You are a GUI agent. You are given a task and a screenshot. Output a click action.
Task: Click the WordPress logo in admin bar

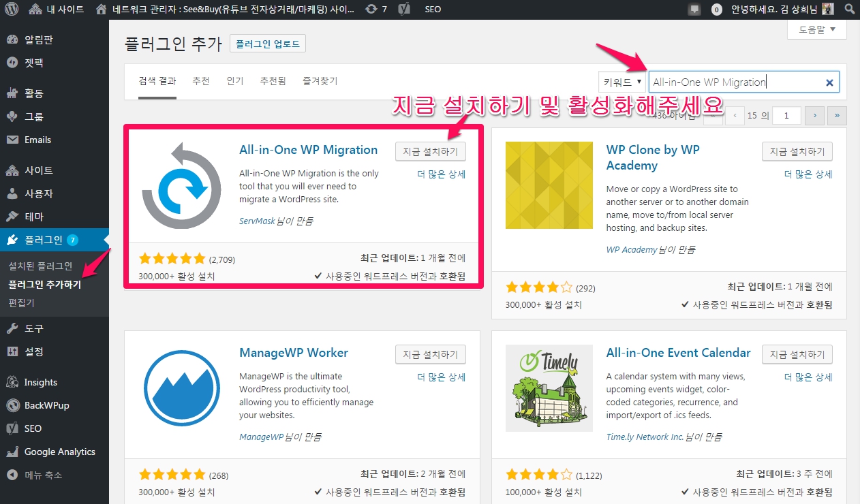14,10
